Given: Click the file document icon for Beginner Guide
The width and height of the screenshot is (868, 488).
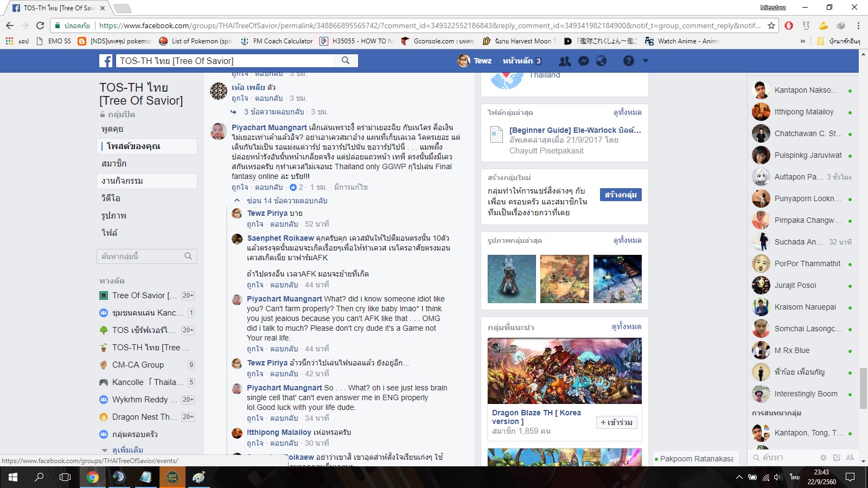Looking at the screenshot, I should 496,134.
